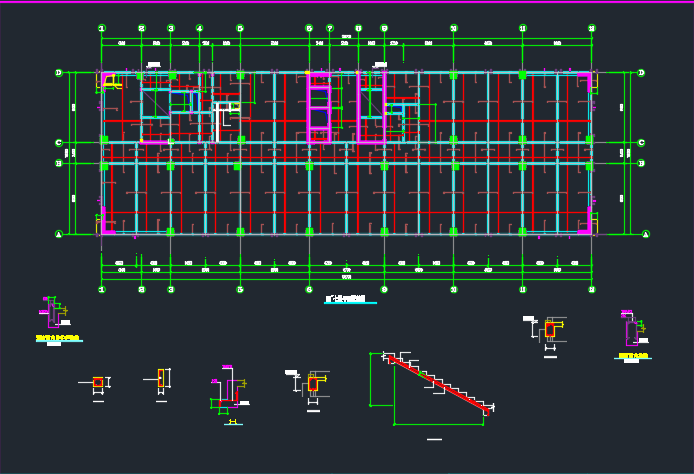Pick grid bubble 11 below the plan
694x474 pixels.
pos(523,289)
